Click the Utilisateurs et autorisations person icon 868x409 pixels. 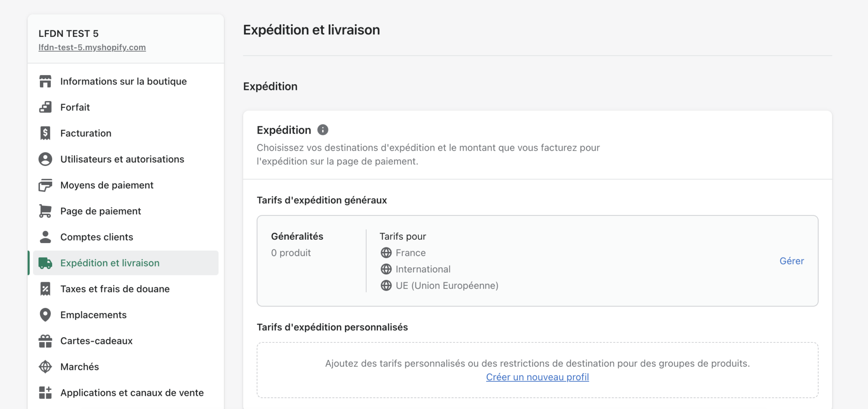[45, 159]
